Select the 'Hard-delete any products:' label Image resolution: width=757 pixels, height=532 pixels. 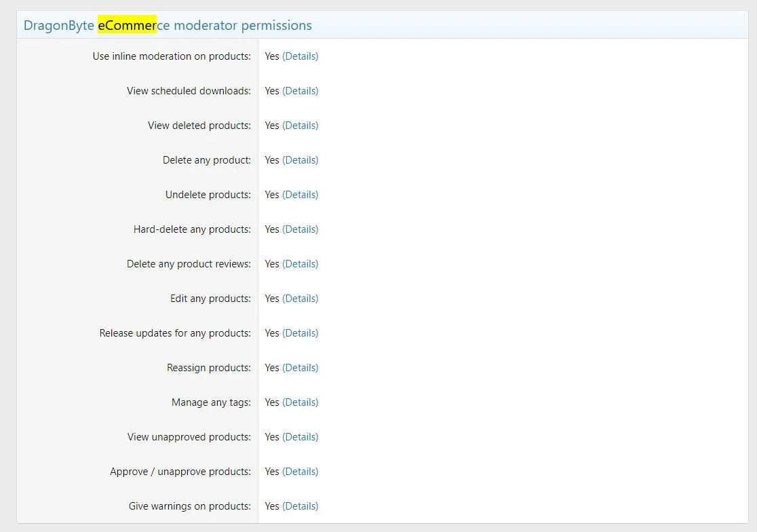[x=192, y=229]
